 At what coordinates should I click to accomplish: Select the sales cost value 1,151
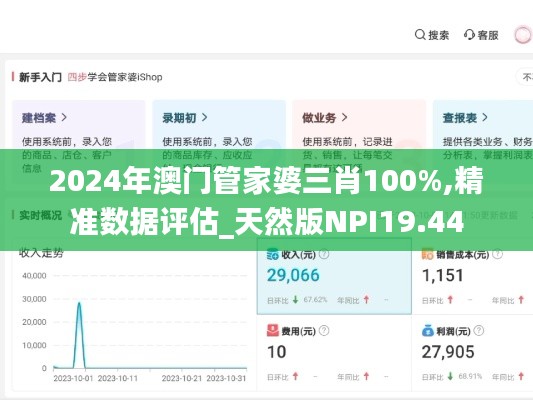[x=443, y=275]
